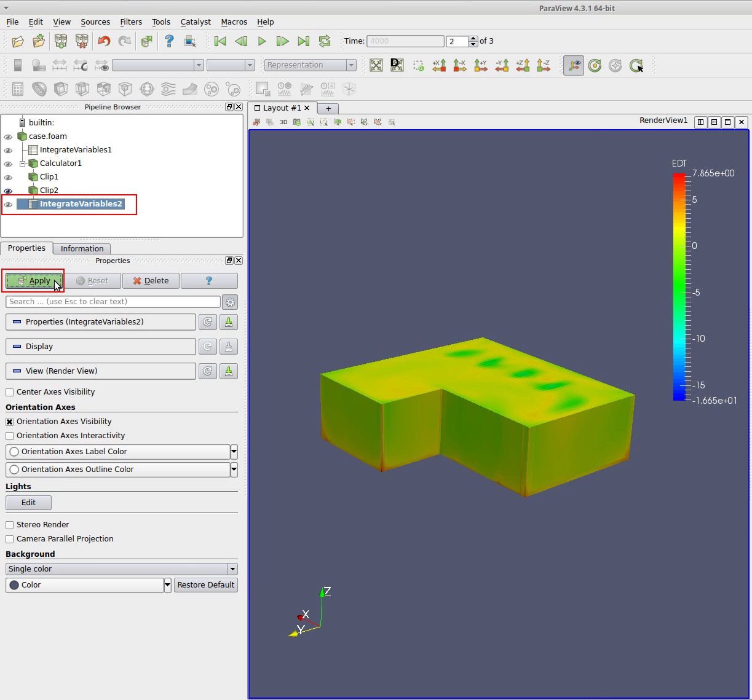
Task: Click the Calculator filter icon
Action: click(x=18, y=89)
